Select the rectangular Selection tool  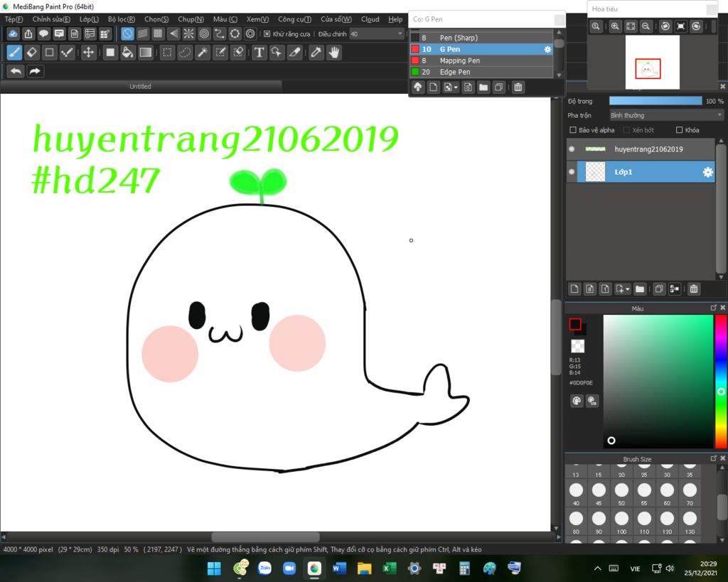coord(167,53)
